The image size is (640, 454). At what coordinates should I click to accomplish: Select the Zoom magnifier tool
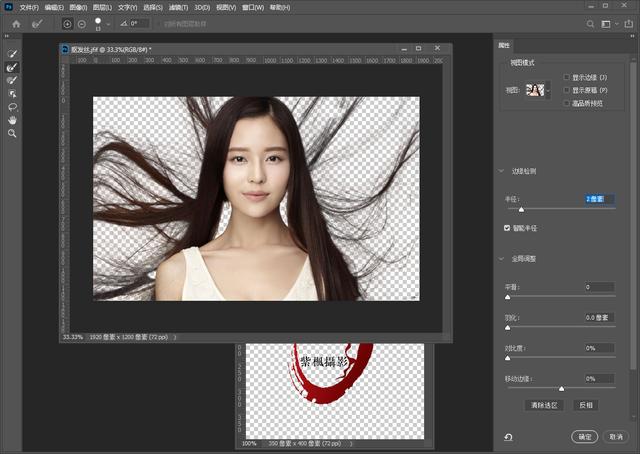12,132
